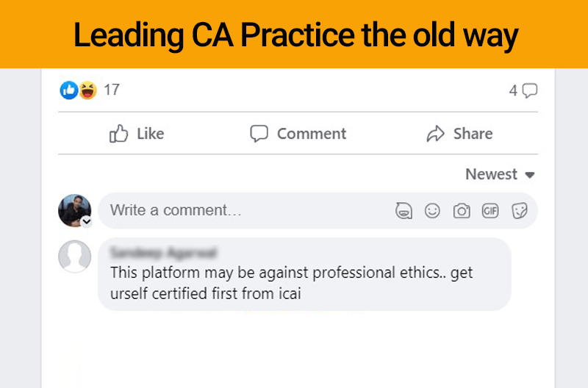Screen dimensions: 588x388
Task: Attach a photo using the camera icon
Action: click(462, 211)
